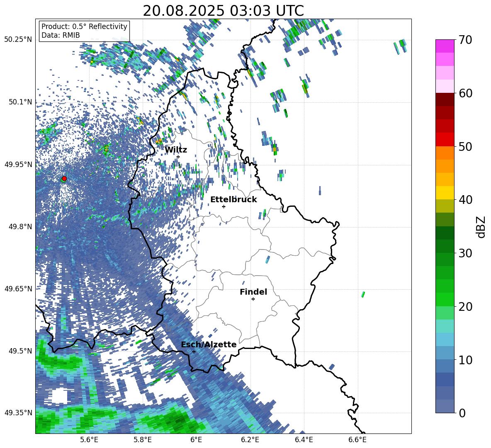Image resolution: width=491 pixels, height=448 pixels.
Task: Click the 49.8°N latitude label
Action: (x=20, y=226)
